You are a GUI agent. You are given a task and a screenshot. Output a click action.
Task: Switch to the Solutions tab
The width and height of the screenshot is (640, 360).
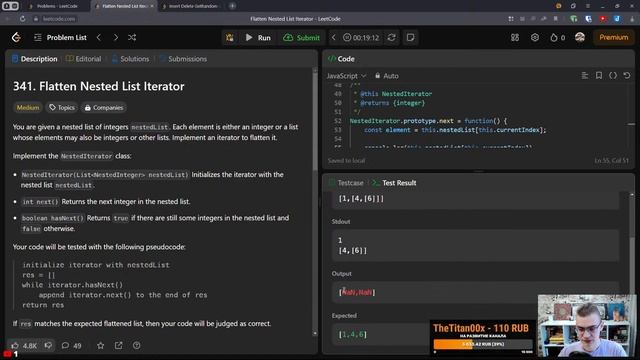[131, 59]
